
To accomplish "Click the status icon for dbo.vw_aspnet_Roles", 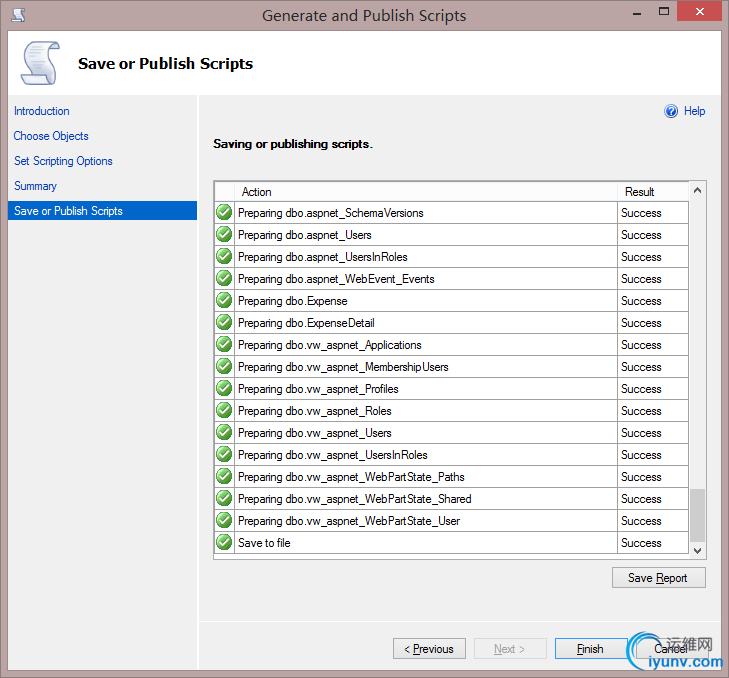I will tap(224, 411).
